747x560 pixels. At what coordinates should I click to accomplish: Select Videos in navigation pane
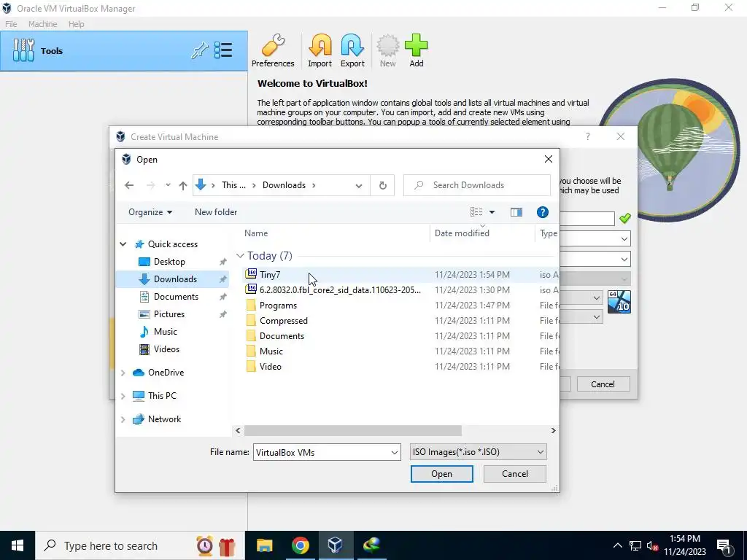tap(166, 349)
